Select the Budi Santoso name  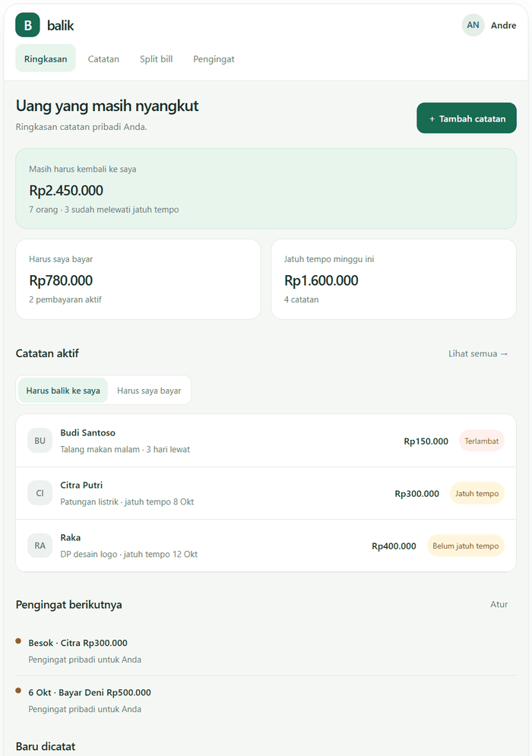(x=88, y=432)
